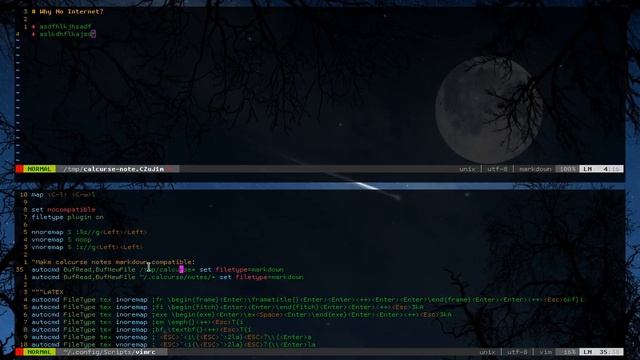Click the ';fr \begin{frame}' inoremap line
The height and width of the screenshot is (360, 640).
[307, 300]
